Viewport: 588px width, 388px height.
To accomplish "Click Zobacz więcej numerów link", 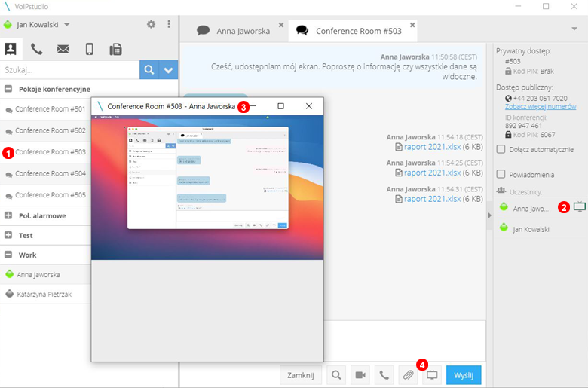I will (x=541, y=107).
